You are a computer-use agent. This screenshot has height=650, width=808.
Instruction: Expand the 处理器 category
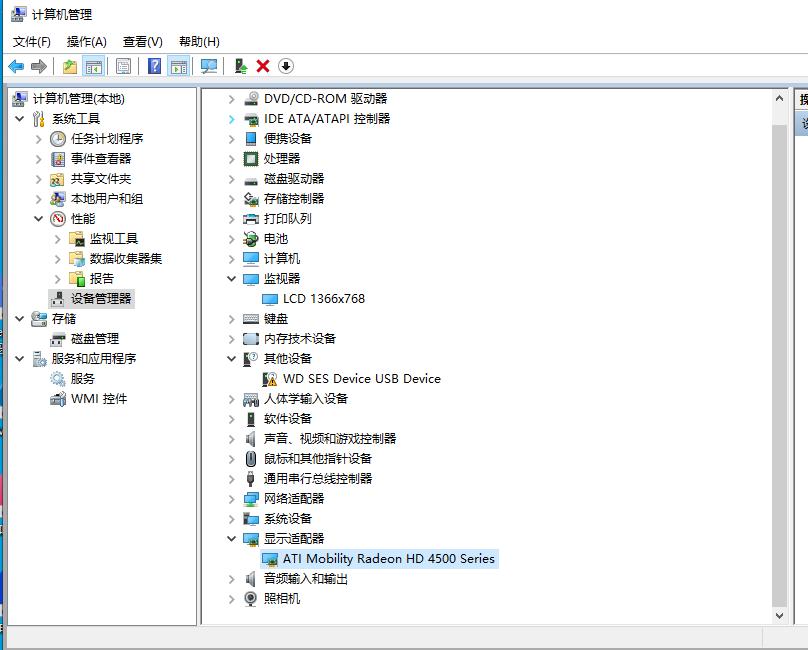pyautogui.click(x=231, y=159)
